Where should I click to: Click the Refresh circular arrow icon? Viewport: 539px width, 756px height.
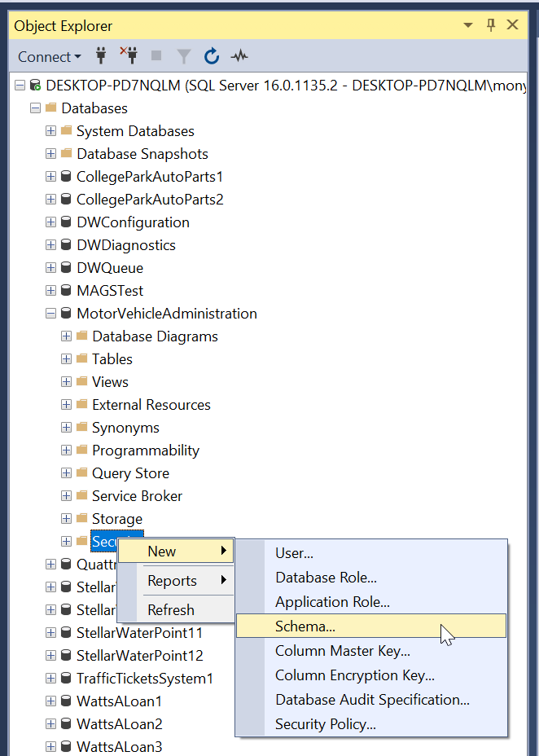click(212, 56)
